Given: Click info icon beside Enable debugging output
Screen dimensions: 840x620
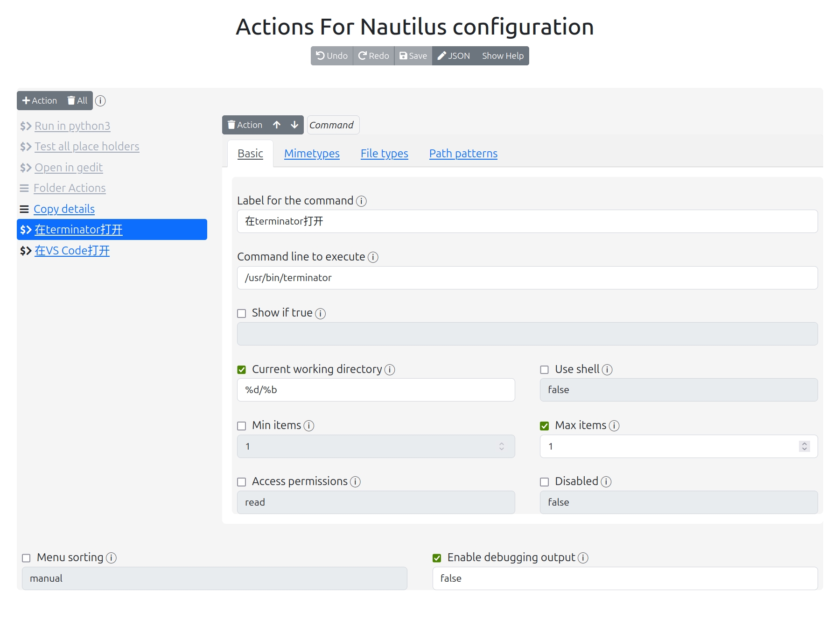Looking at the screenshot, I should [583, 558].
